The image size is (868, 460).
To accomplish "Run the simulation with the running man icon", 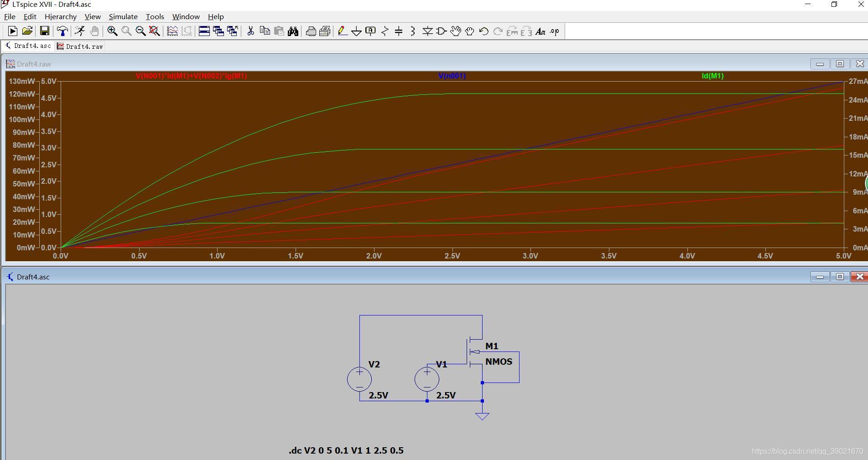I will point(80,31).
